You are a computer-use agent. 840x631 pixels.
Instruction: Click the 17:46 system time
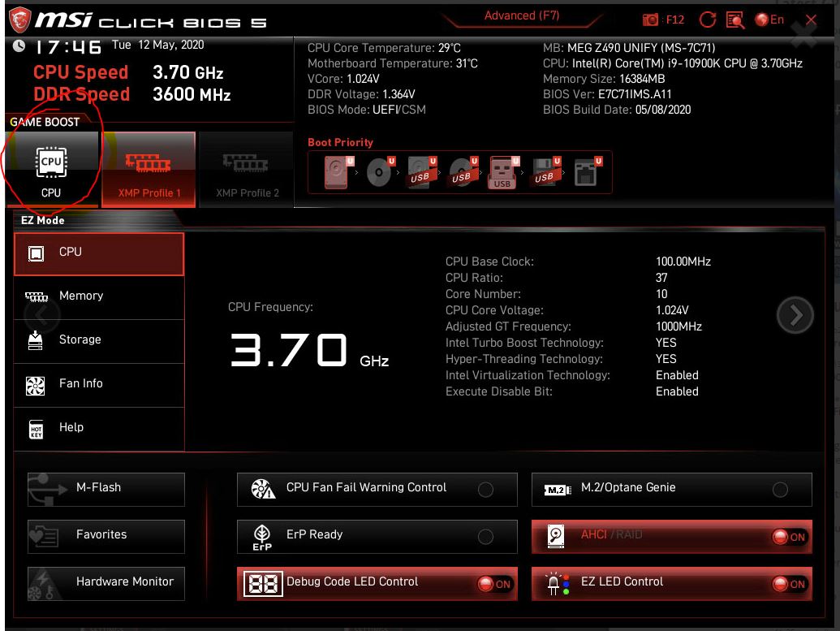(68, 47)
